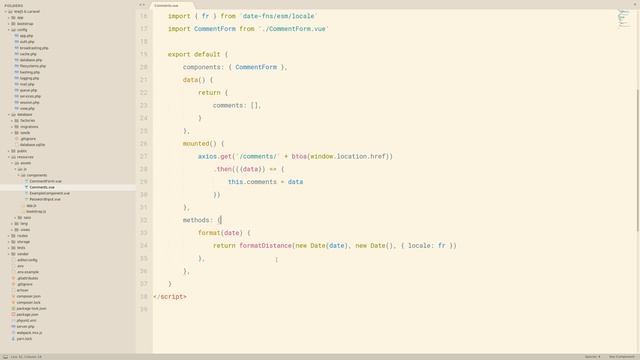
Task: Open .gitignore inside database folder
Action: coord(28,139)
